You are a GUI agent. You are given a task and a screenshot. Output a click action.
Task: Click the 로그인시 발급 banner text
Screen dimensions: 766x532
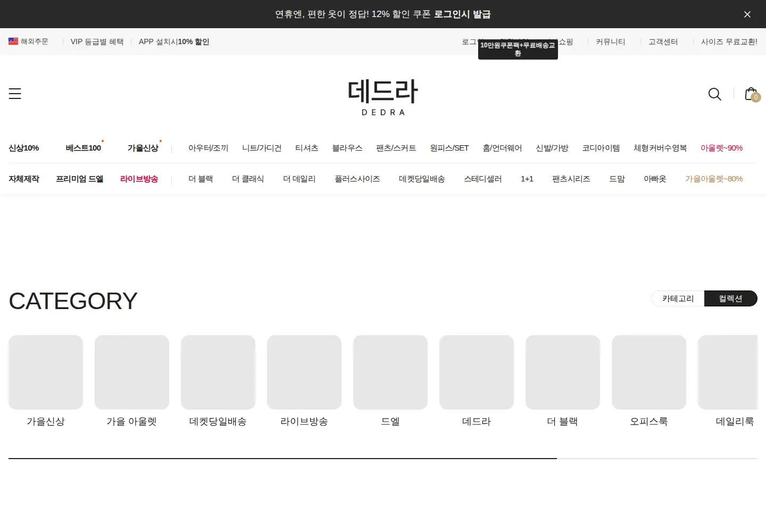462,14
